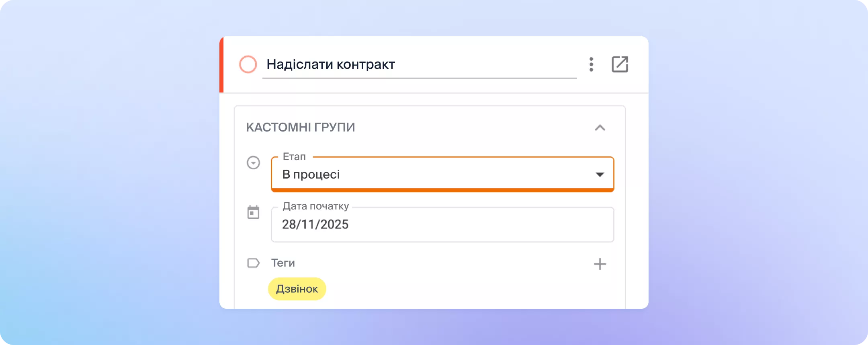The image size is (868, 345).
Task: Click the stage circle icon beside Етап
Action: [x=254, y=162]
